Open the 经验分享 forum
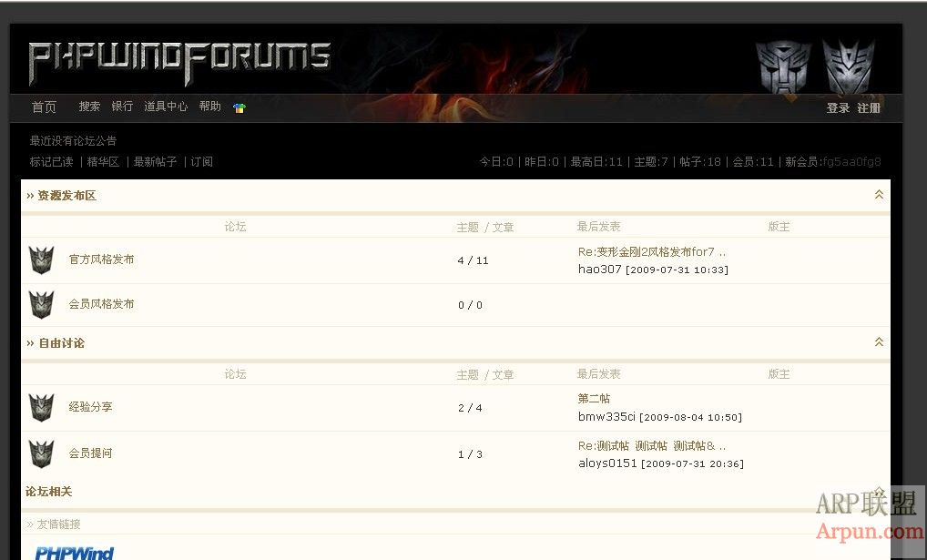The image size is (927, 560). tap(90, 407)
